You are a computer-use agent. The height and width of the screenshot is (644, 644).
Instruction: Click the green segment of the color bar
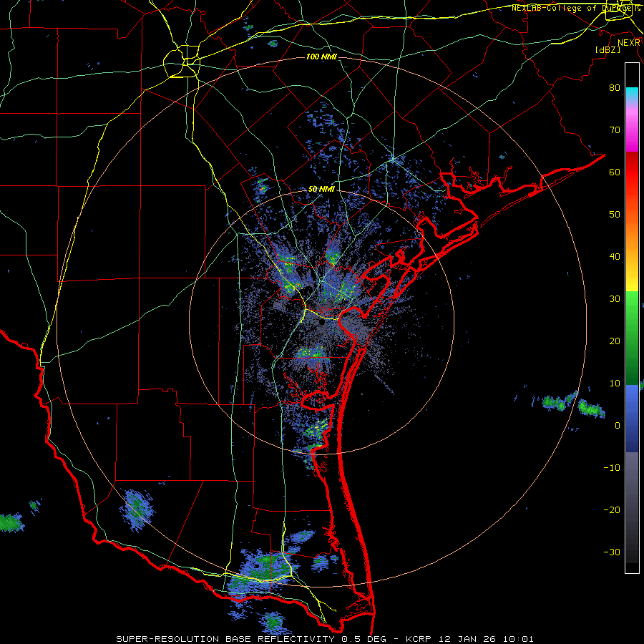click(632, 338)
